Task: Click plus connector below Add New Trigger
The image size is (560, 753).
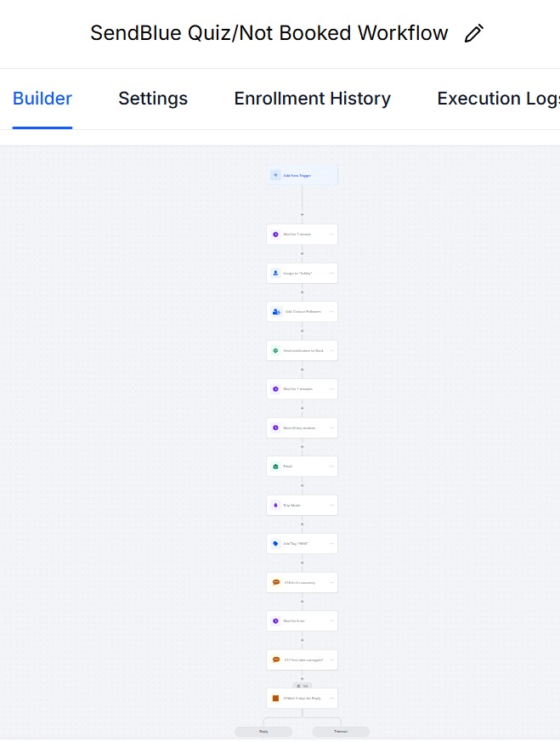Action: pos(303,214)
